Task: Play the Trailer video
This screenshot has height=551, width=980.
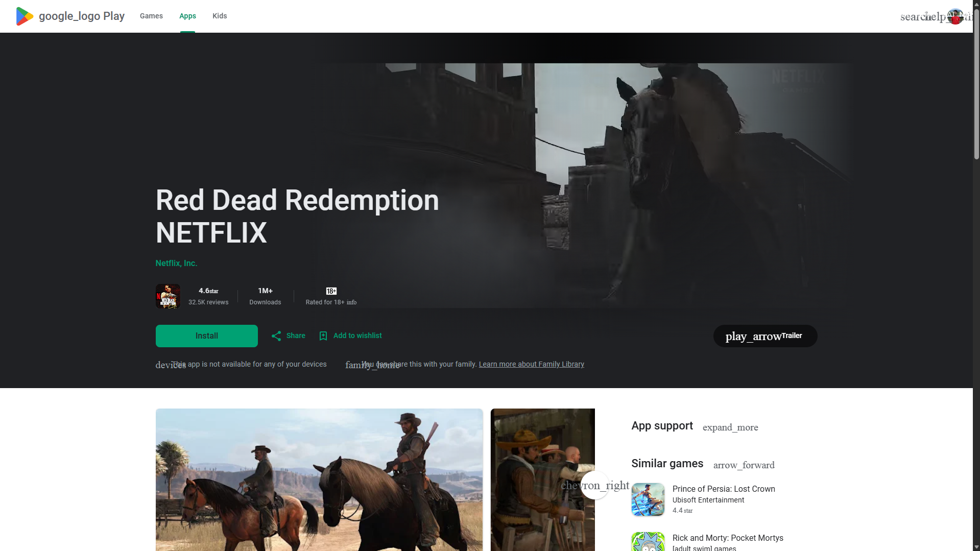Action: point(765,336)
